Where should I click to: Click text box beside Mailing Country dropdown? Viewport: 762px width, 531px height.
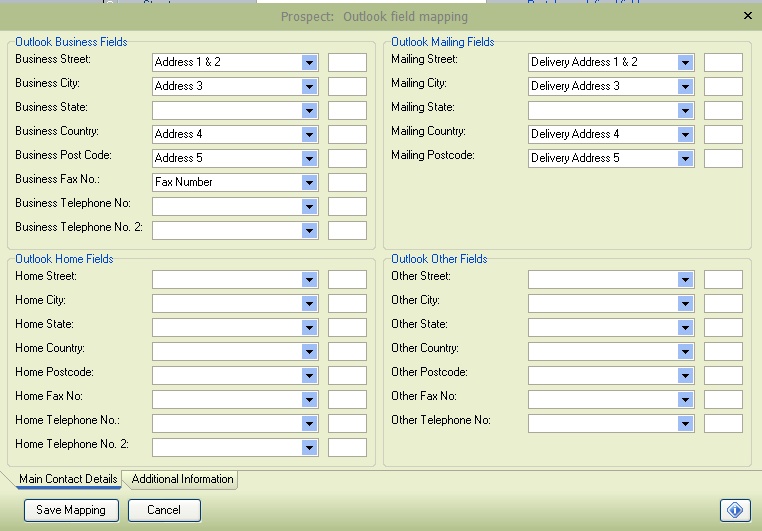[723, 134]
